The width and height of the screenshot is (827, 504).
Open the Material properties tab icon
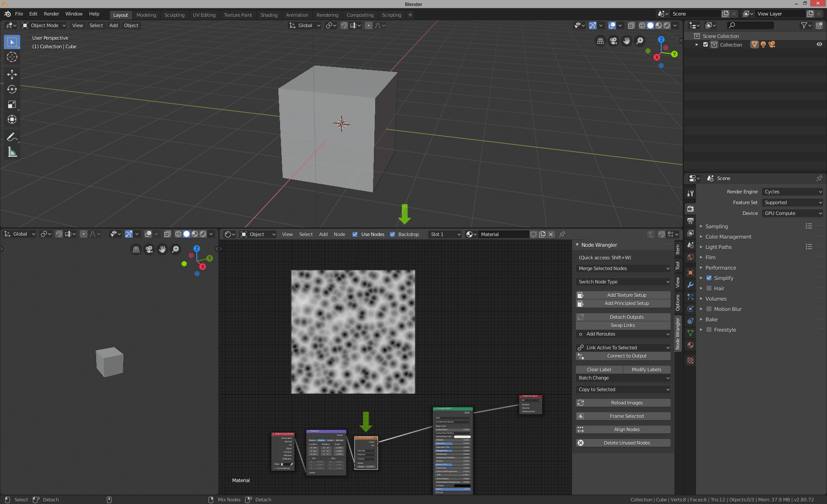(690, 345)
